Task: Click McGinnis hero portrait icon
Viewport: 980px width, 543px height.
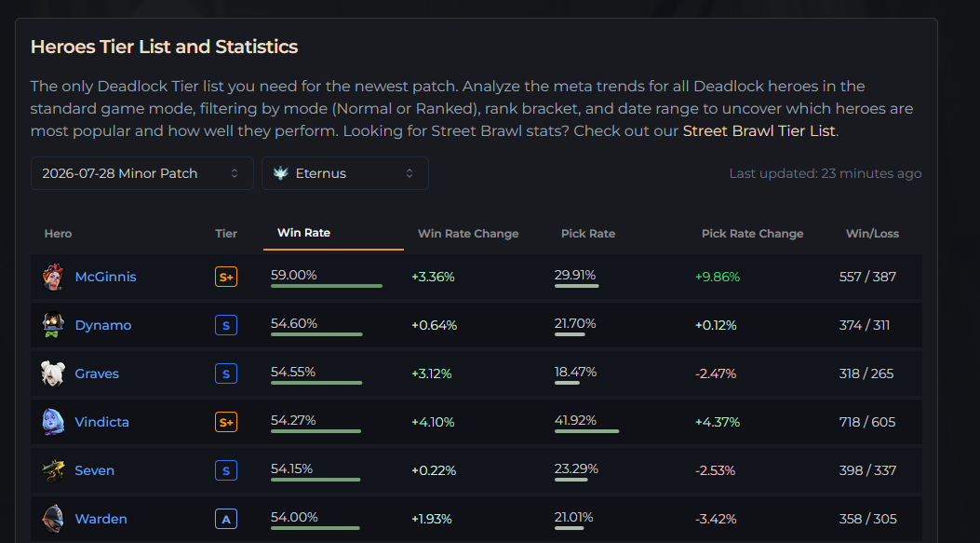Action: point(53,277)
